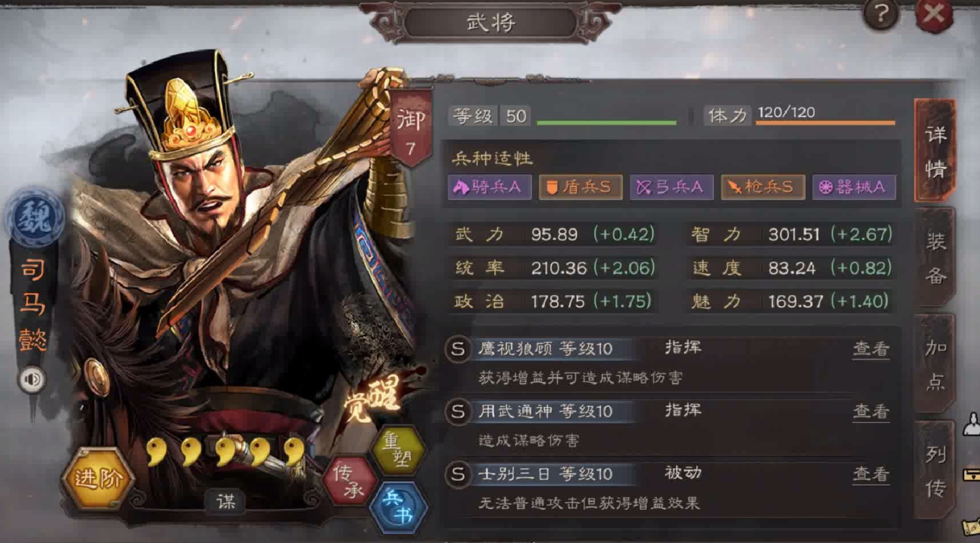The height and width of the screenshot is (543, 980).
Task: Click 查看 for 用武通神 skill
Action: click(871, 412)
